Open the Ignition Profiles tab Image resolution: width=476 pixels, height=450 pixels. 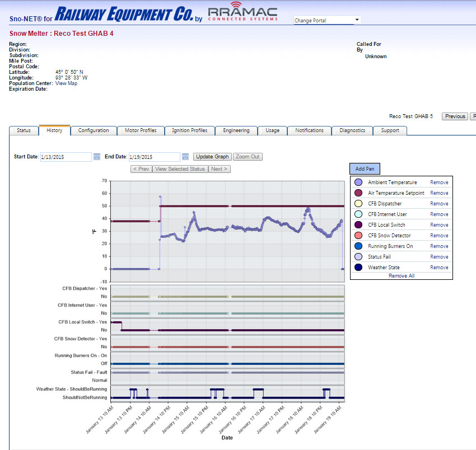click(x=190, y=130)
